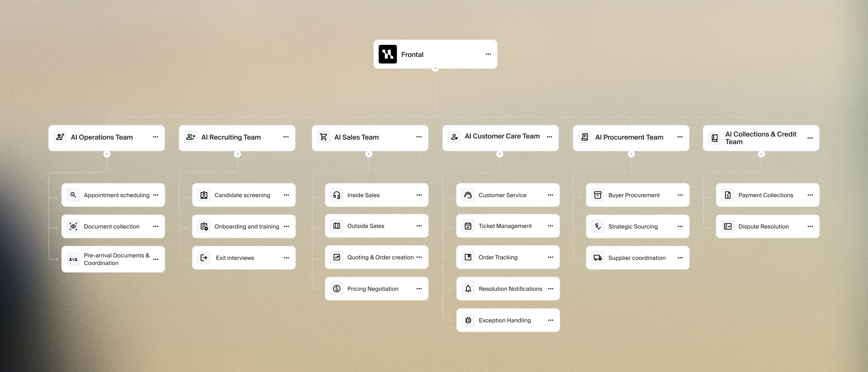Select the Customer Service card
The height and width of the screenshot is (372, 868).
[502, 195]
